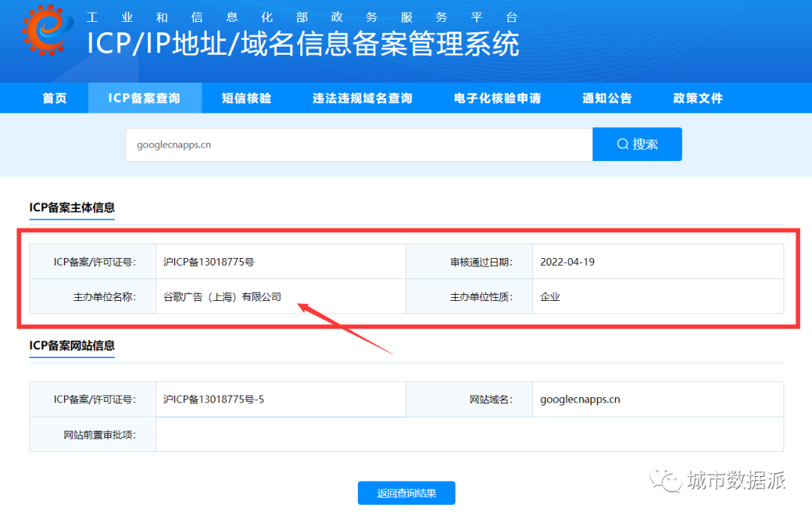Select the 沪ICP备13018775号 license value

pyautogui.click(x=209, y=262)
